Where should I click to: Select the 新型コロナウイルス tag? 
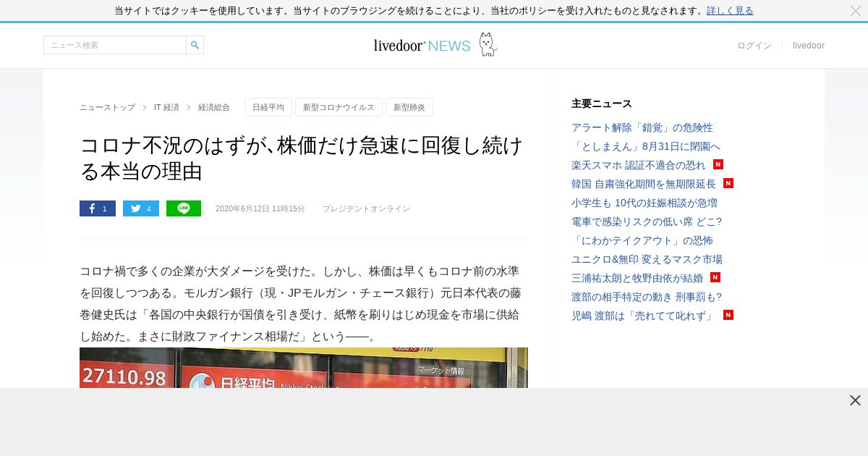[339, 107]
